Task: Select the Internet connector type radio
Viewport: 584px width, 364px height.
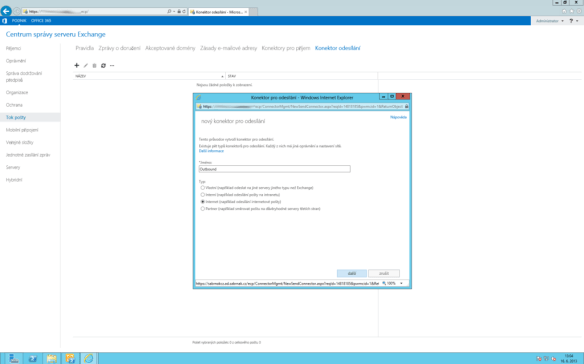Action: point(203,202)
